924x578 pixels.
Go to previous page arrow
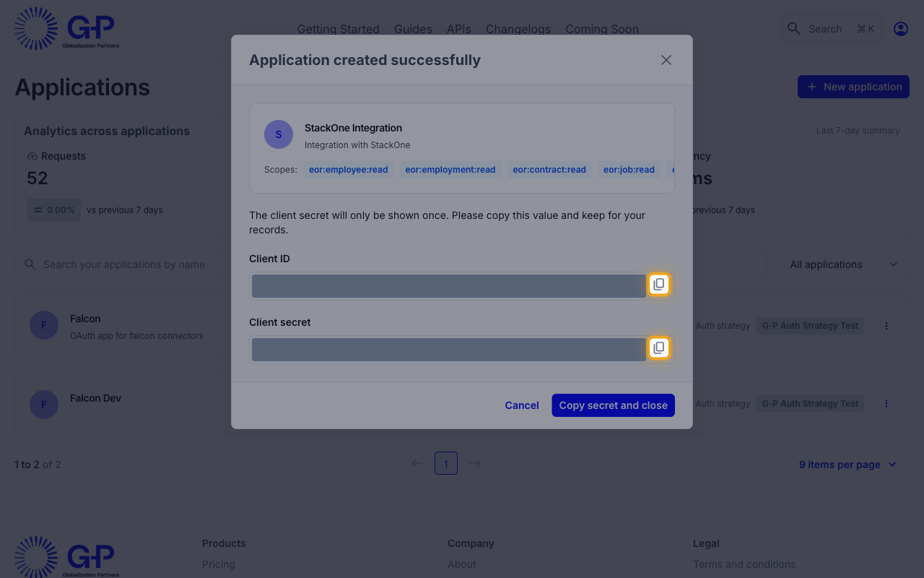(417, 463)
